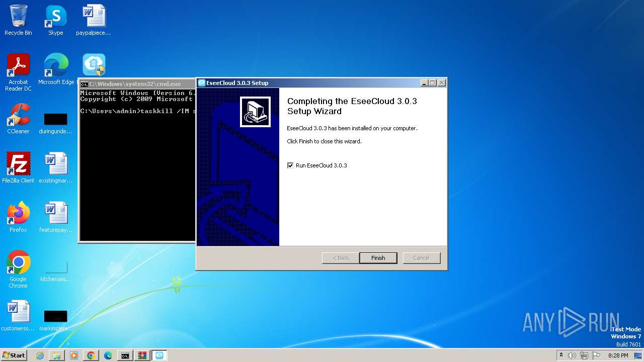Open CCleaner desktop shortcut
The height and width of the screenshot is (362, 644).
[18, 119]
